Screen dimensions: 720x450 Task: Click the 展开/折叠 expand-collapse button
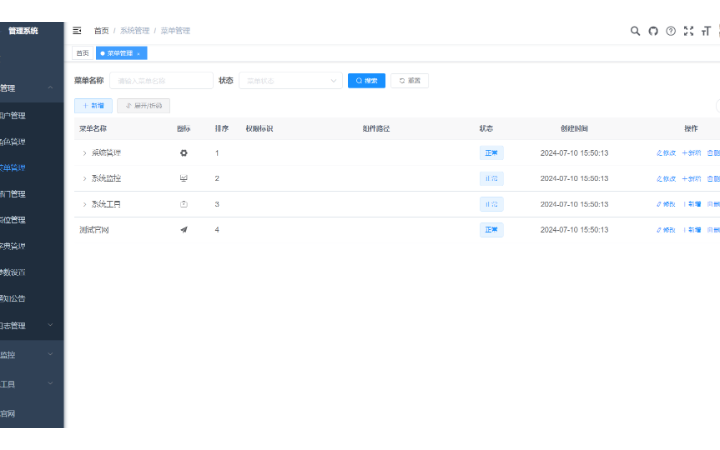pos(143,106)
